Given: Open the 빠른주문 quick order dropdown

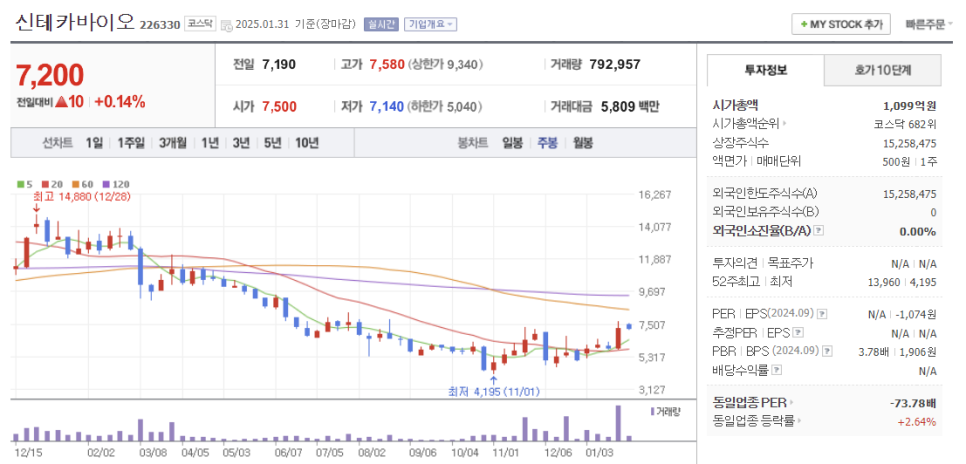Looking at the screenshot, I should 929,25.
